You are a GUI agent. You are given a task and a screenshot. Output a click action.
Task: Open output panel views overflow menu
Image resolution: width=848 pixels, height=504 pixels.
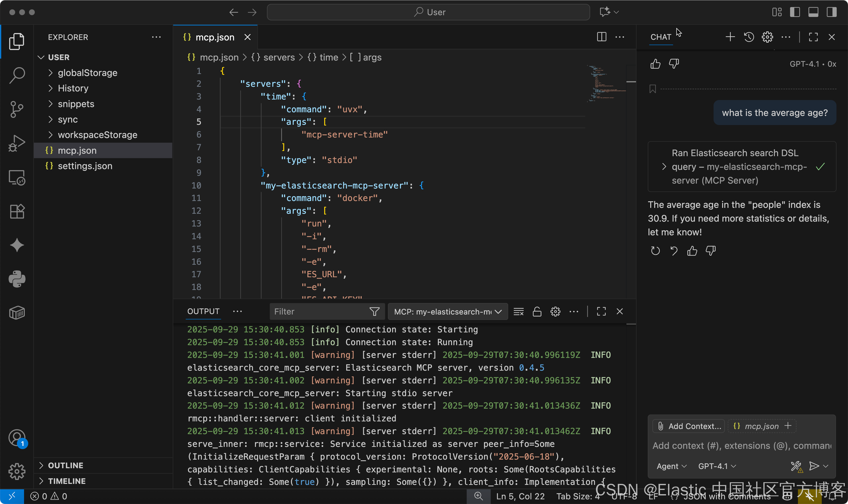coord(237,311)
